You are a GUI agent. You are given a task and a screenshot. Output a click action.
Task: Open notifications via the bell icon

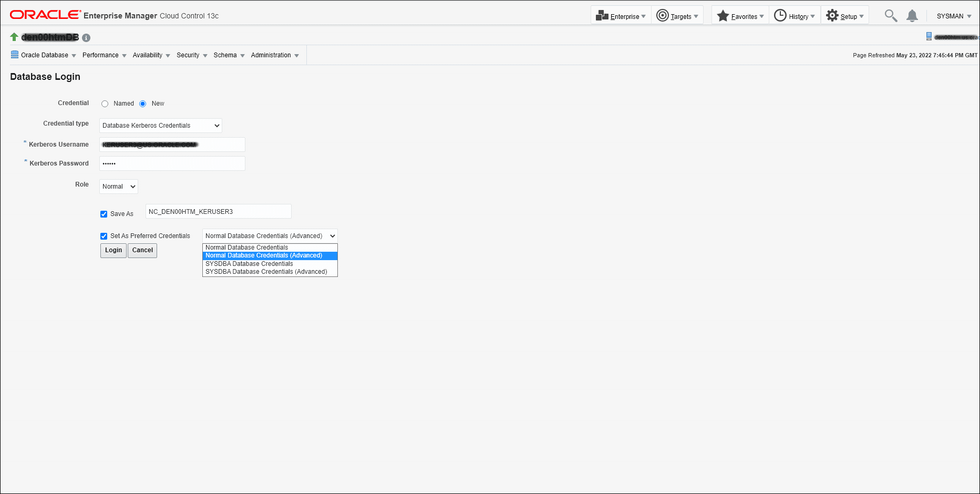pyautogui.click(x=912, y=16)
